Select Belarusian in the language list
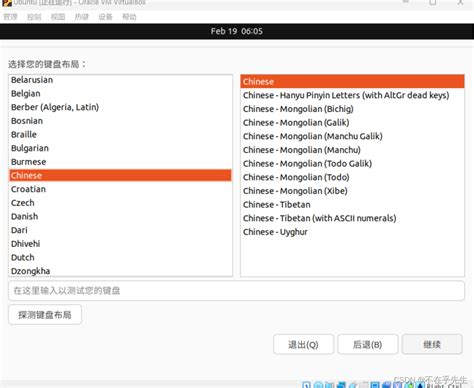The height and width of the screenshot is (388, 474). (x=120, y=80)
